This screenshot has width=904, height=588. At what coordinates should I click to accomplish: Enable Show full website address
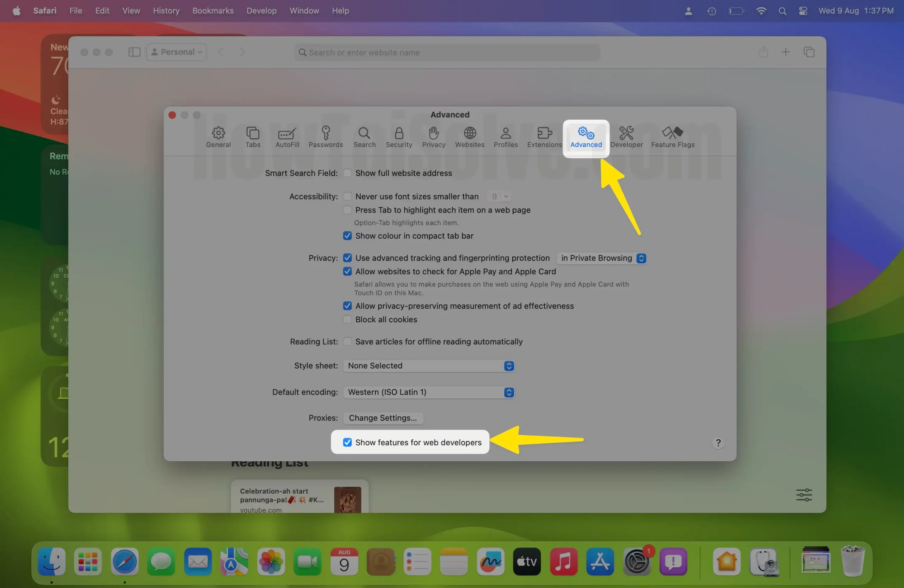[x=347, y=173]
